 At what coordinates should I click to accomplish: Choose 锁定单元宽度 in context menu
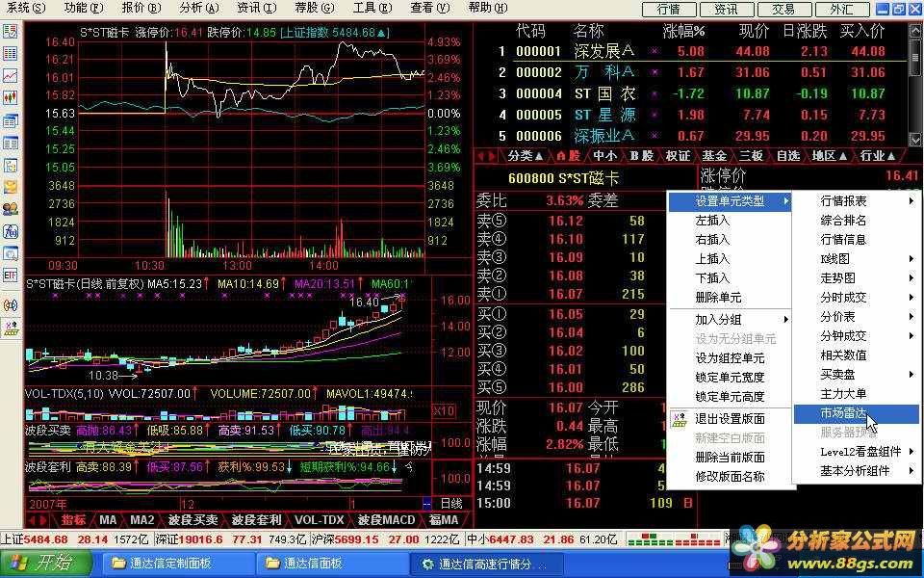[730, 377]
